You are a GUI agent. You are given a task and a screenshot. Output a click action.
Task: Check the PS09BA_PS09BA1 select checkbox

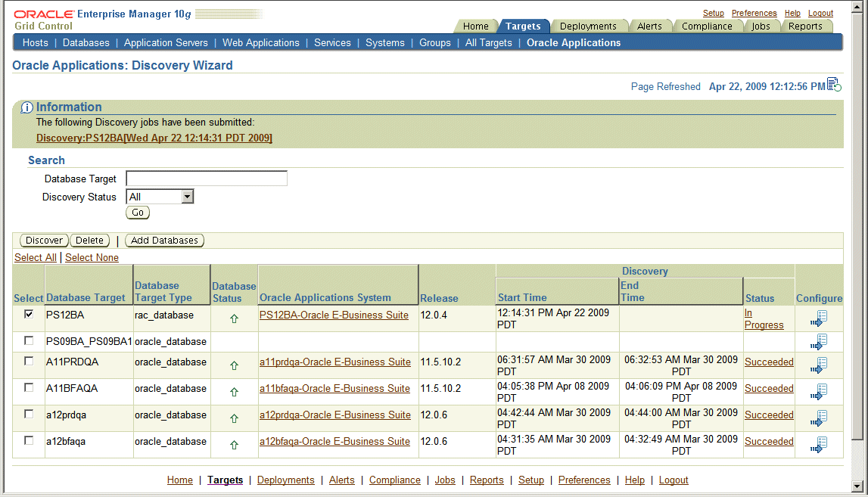tap(29, 340)
